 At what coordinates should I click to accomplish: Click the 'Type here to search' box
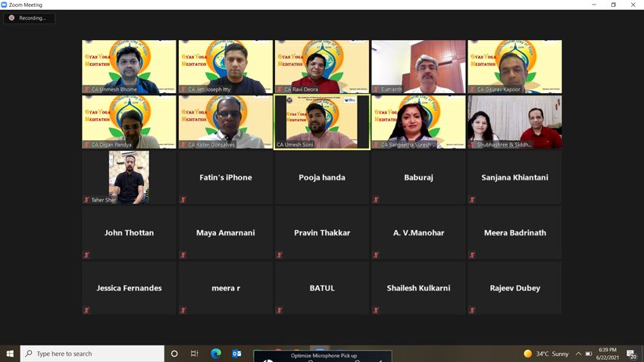click(92, 354)
